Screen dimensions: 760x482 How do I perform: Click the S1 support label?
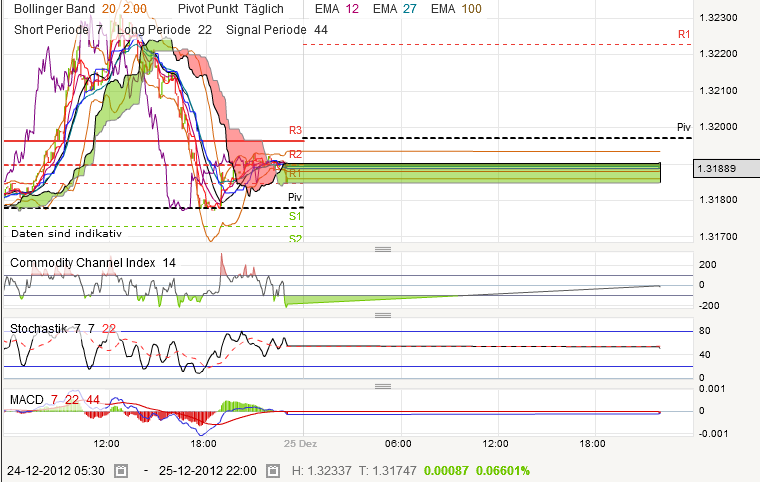(295, 216)
